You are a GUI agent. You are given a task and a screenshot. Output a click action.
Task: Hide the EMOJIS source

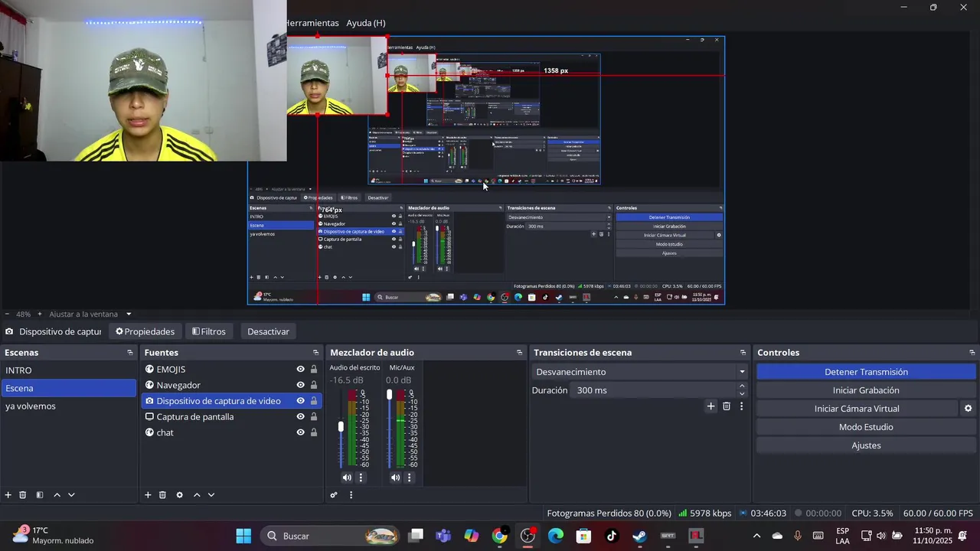300,369
